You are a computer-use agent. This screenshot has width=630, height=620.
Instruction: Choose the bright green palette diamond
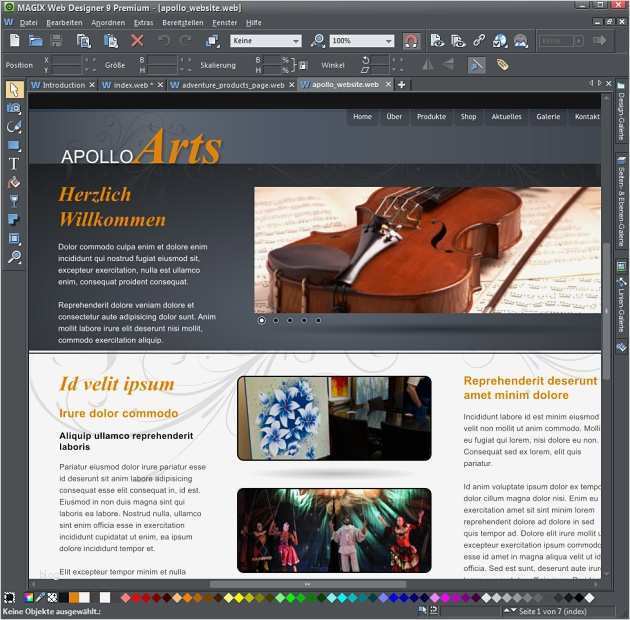290,598
